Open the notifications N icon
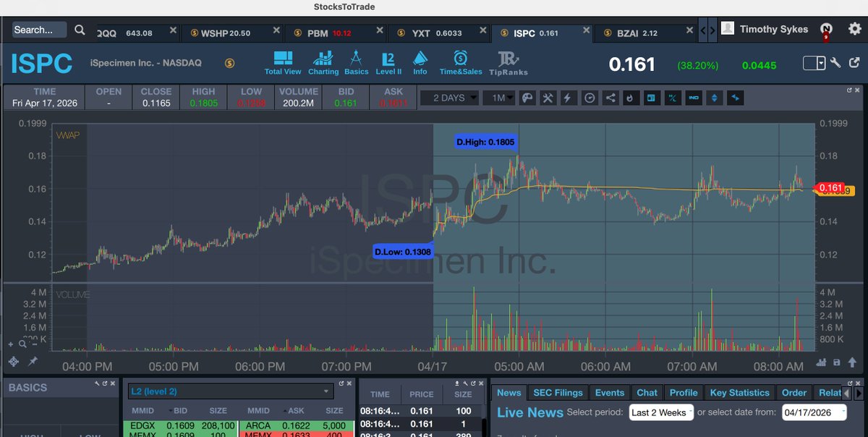The height and width of the screenshot is (437, 868). click(827, 29)
